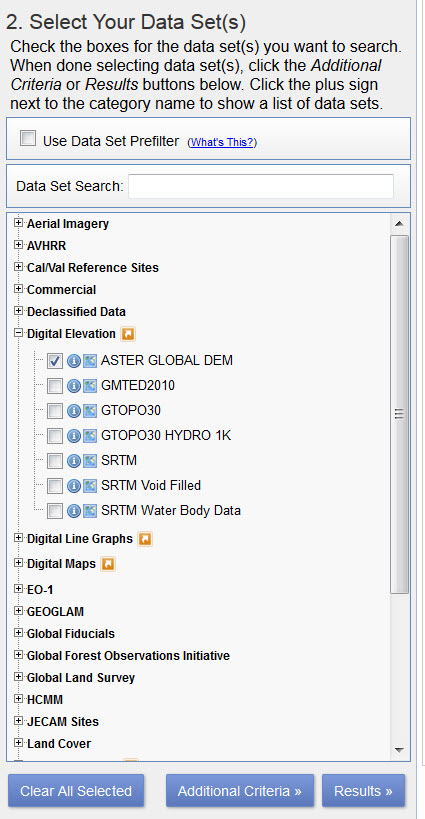Uncheck the ASTER GLOBAL DEM checkbox
This screenshot has height=819, width=425.
click(x=55, y=360)
